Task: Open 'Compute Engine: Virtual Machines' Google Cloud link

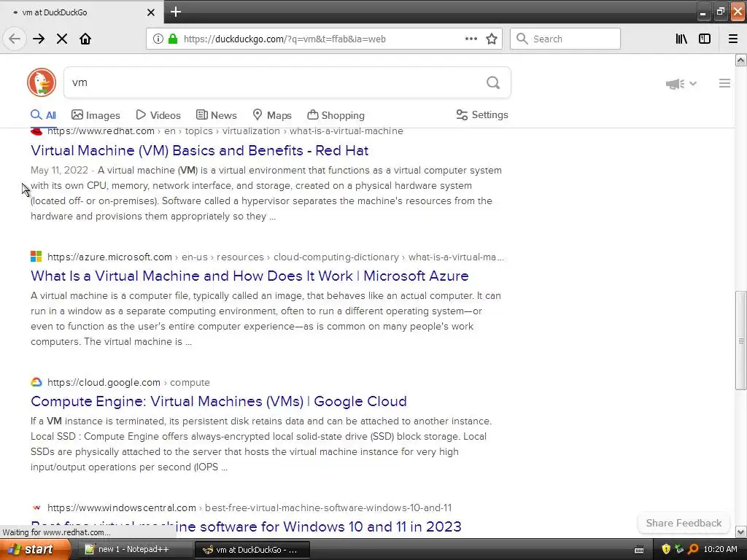Action: tap(219, 402)
